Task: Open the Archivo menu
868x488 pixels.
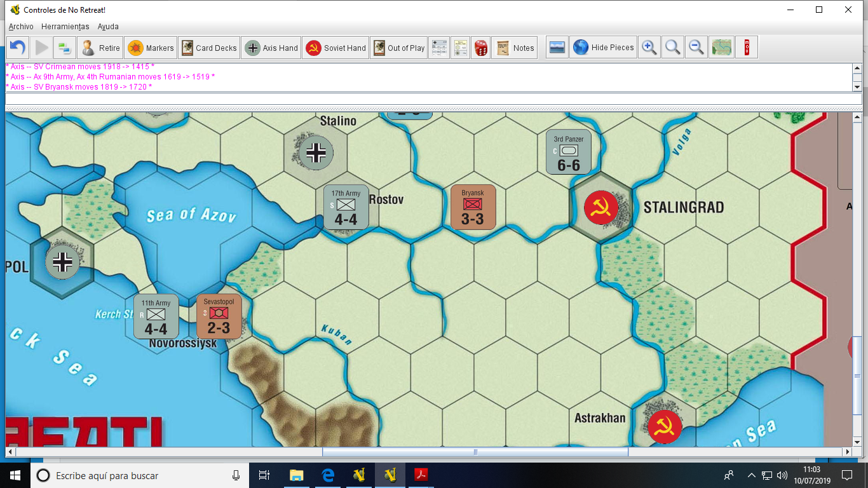Action: click(x=21, y=27)
